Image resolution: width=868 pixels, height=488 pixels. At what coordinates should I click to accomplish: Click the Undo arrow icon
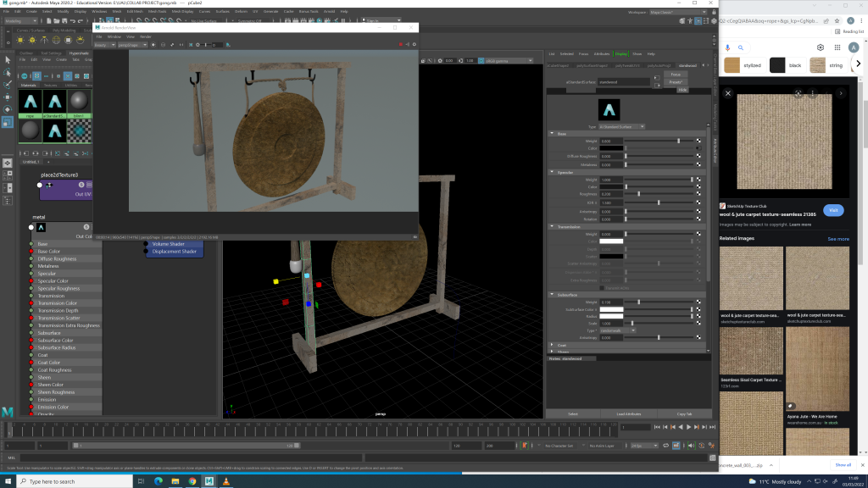click(x=73, y=20)
